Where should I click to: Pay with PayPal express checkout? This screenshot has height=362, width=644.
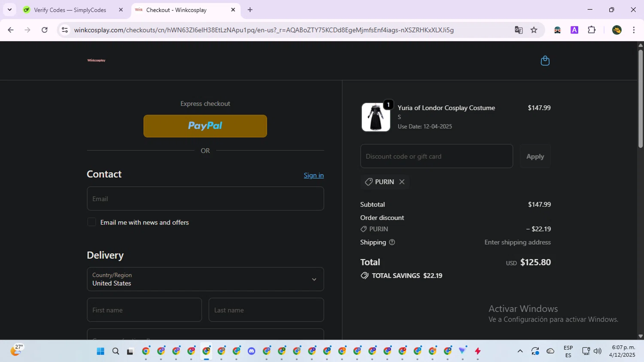(205, 126)
